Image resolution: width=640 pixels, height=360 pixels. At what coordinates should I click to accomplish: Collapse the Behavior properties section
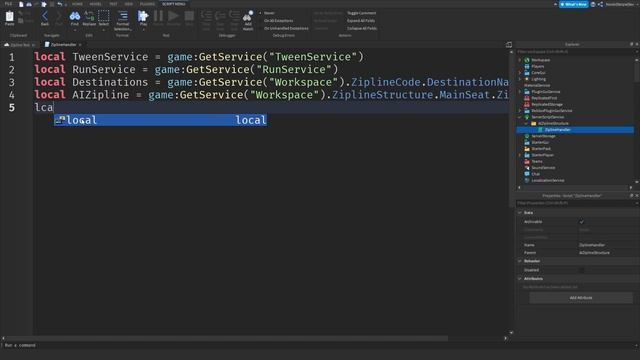pyautogui.click(x=520, y=261)
